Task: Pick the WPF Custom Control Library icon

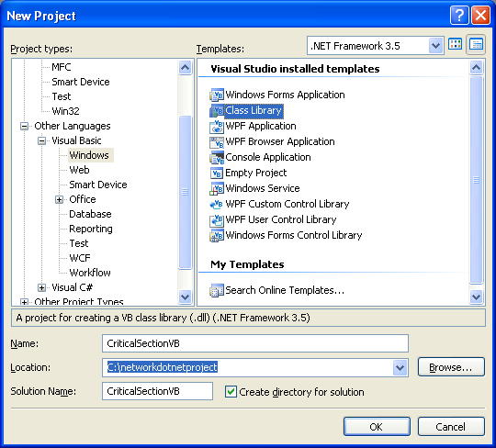Action: tap(217, 204)
